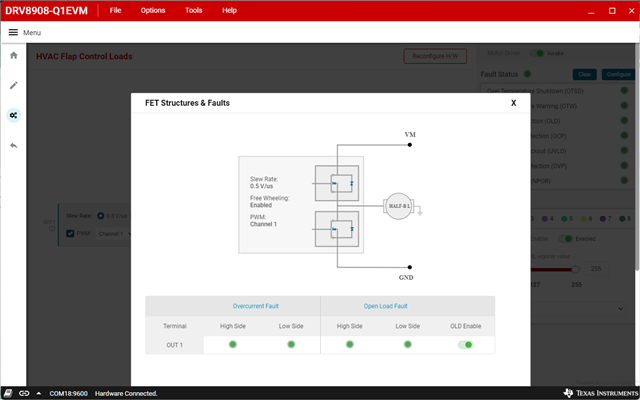This screenshot has height=400, width=640.
Task: Click the right panel vertical scrollbar
Action: click(637, 155)
